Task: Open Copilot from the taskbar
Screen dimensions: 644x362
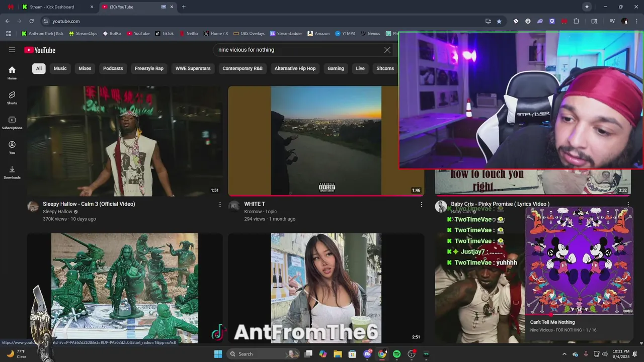Action: coord(323,354)
